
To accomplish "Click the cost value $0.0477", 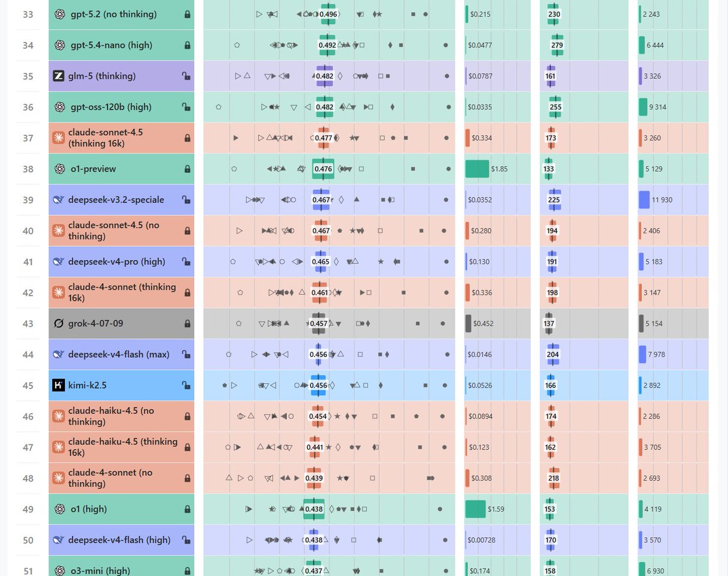I will [x=480, y=45].
